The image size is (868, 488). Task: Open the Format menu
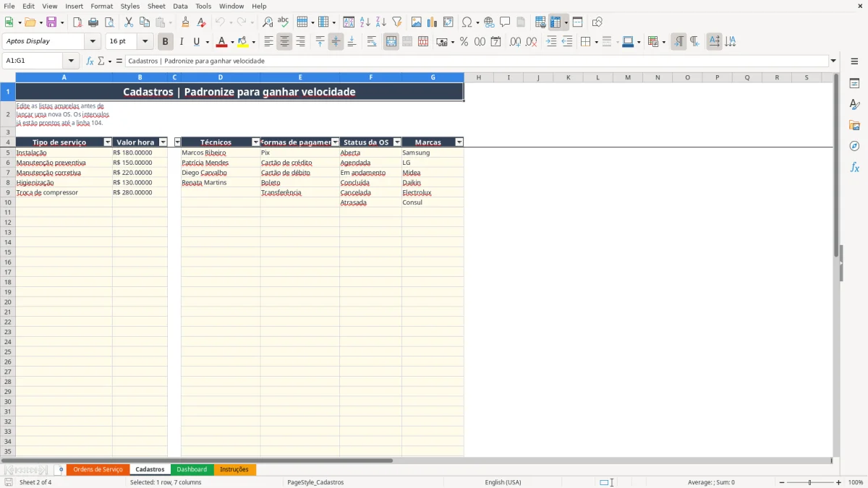(102, 6)
